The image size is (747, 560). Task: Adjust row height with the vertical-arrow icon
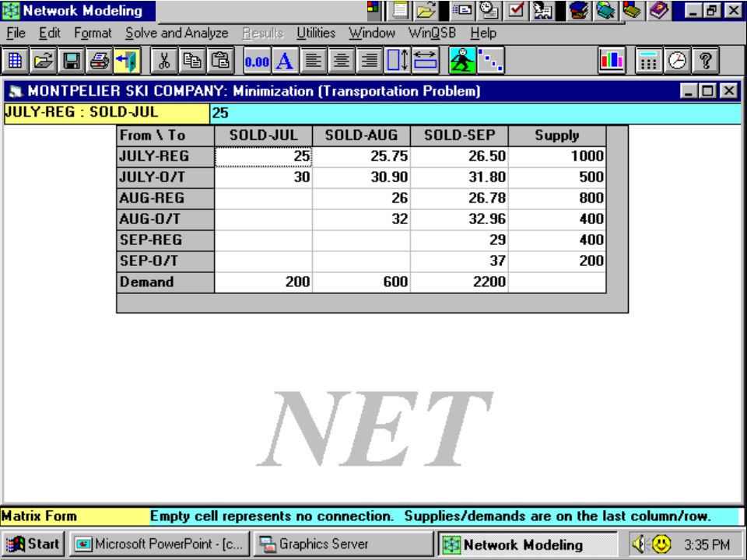pyautogui.click(x=398, y=61)
